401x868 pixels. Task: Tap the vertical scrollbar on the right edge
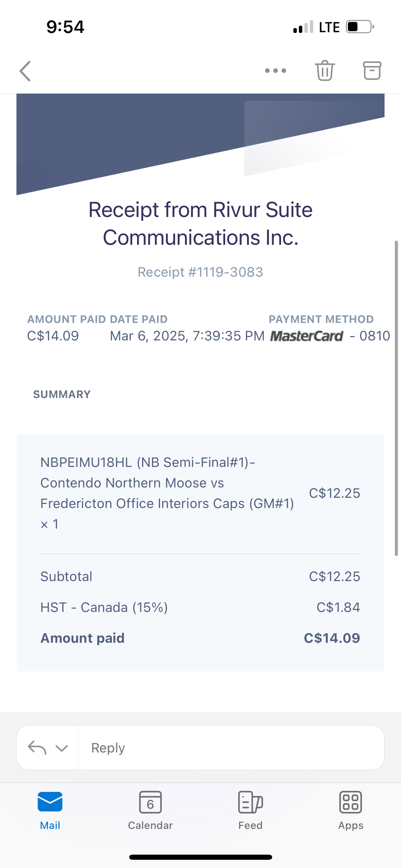click(x=396, y=398)
